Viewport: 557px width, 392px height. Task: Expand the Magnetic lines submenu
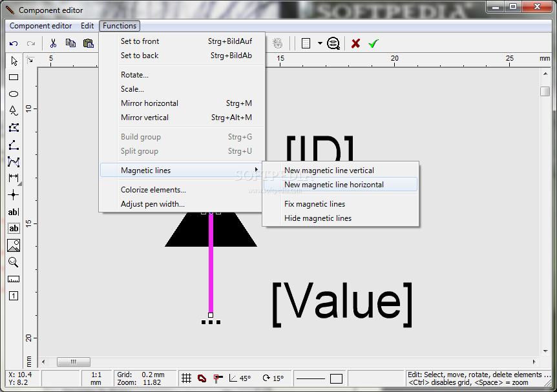pyautogui.click(x=182, y=170)
